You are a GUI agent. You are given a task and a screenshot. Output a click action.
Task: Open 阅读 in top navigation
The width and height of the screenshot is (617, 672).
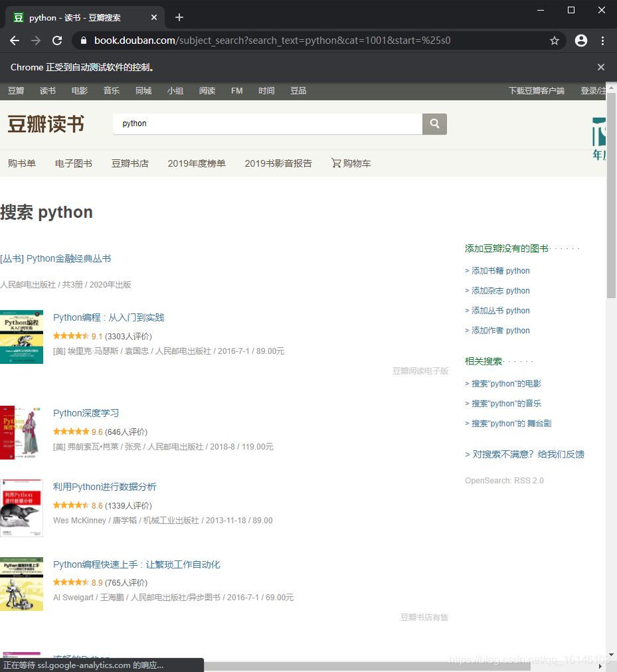coord(207,91)
